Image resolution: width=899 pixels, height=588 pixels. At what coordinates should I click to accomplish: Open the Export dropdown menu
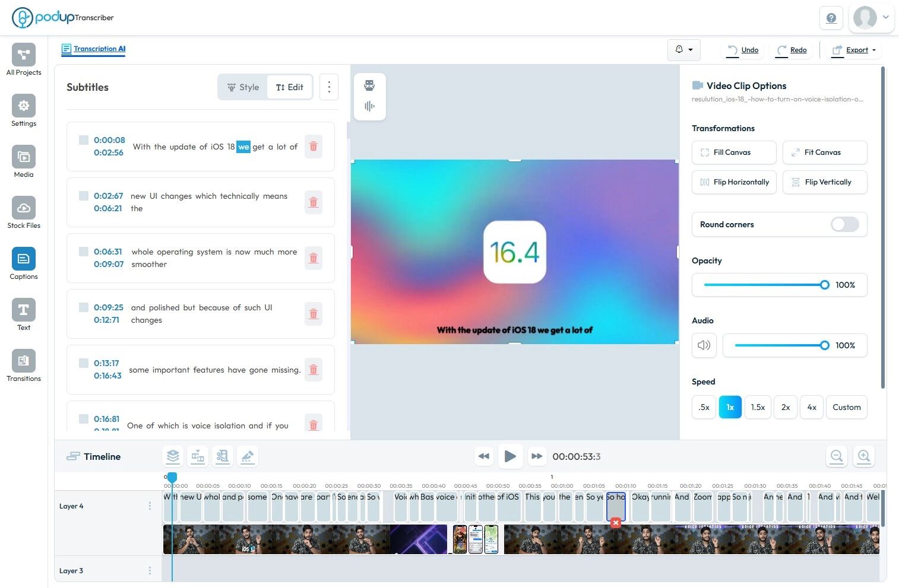(853, 50)
